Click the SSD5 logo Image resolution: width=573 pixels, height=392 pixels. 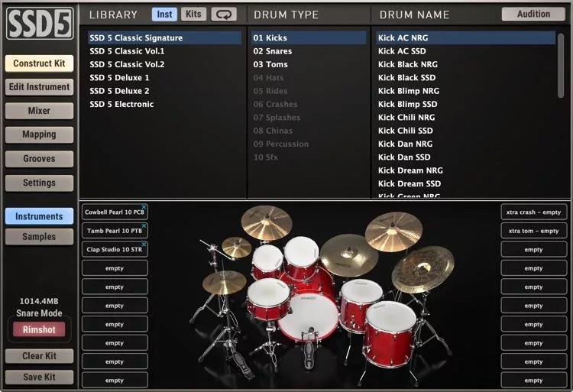(x=40, y=24)
